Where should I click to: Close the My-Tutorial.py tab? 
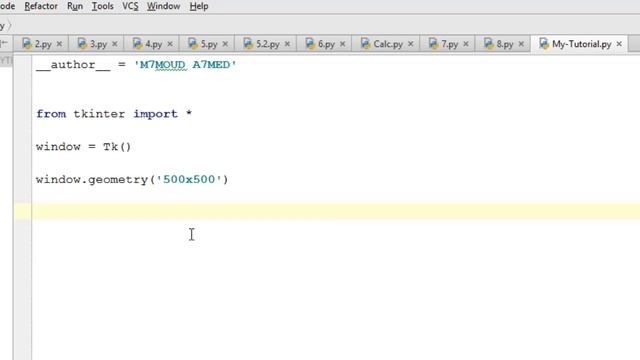pos(619,44)
